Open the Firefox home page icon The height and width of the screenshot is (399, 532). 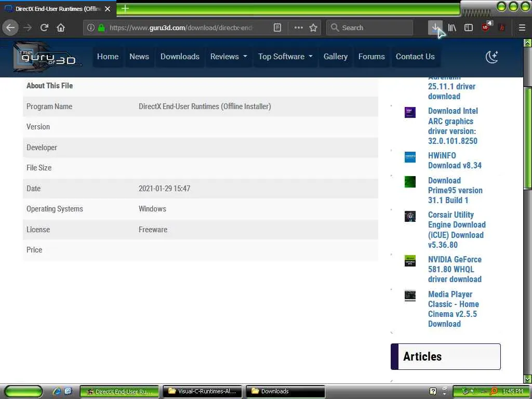(61, 28)
